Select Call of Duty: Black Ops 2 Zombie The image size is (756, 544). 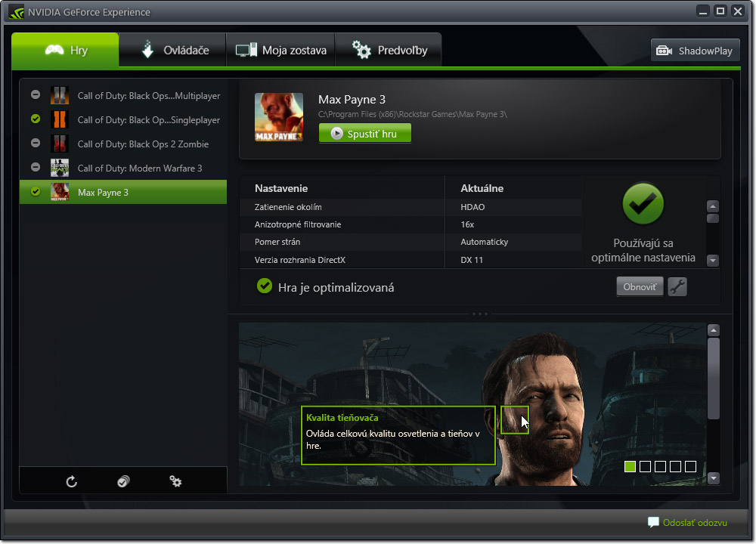tap(123, 144)
